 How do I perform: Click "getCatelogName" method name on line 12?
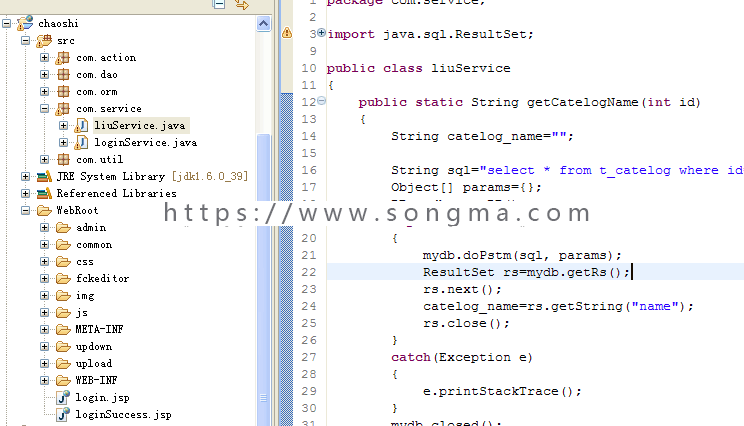click(x=583, y=102)
